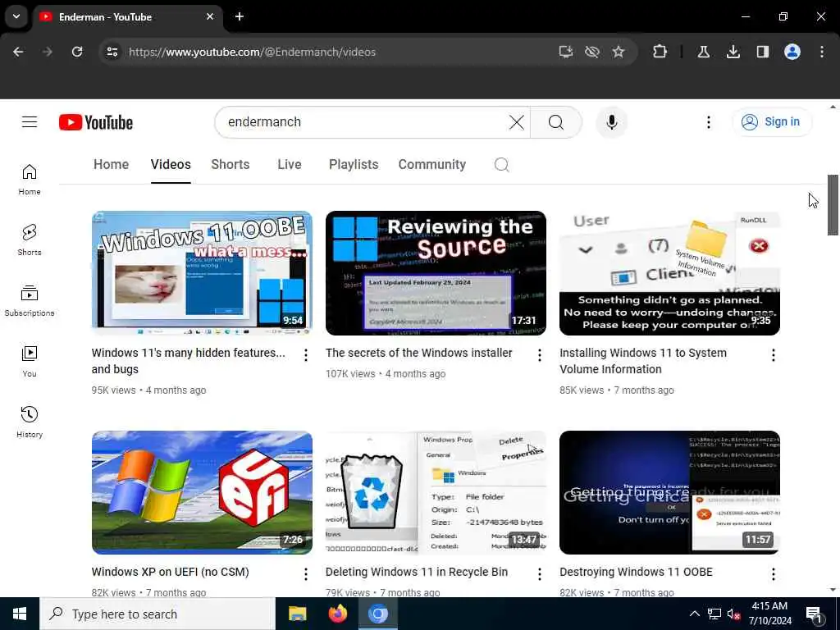Open browser downloads
This screenshot has width=840, height=630.
point(733,52)
